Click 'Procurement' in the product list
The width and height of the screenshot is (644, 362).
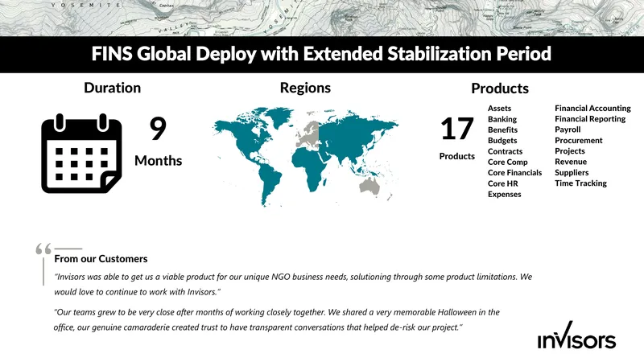[x=578, y=140]
